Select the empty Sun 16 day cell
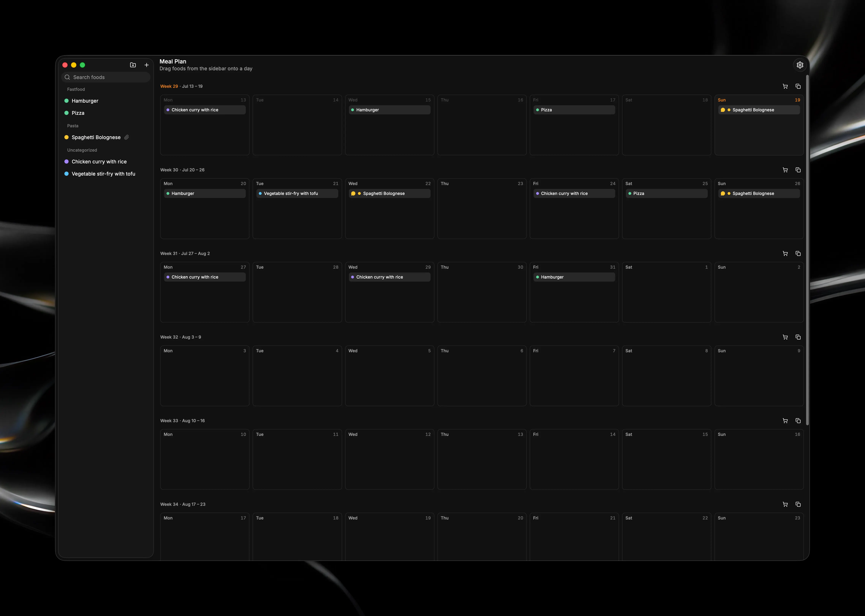The image size is (865, 616). (x=759, y=459)
